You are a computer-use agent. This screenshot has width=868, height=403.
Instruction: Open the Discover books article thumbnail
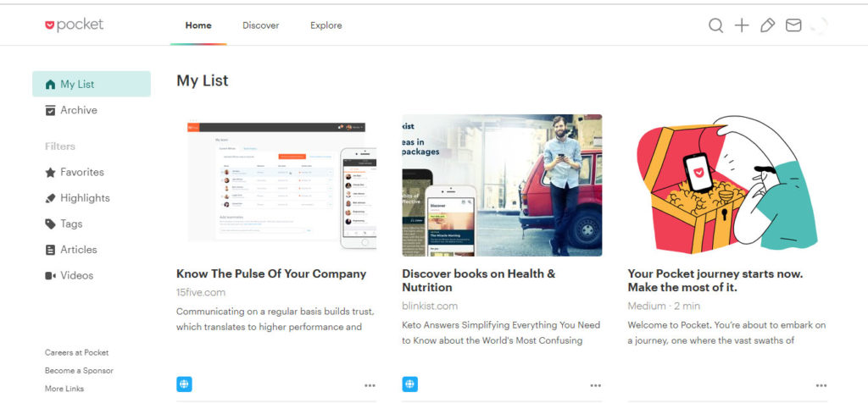coord(502,185)
